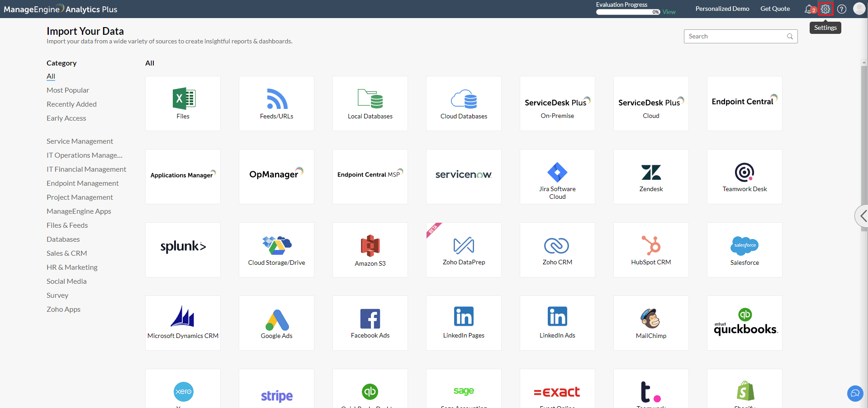This screenshot has height=408, width=868.
Task: Pick the Cloud Databases source
Action: tap(464, 103)
